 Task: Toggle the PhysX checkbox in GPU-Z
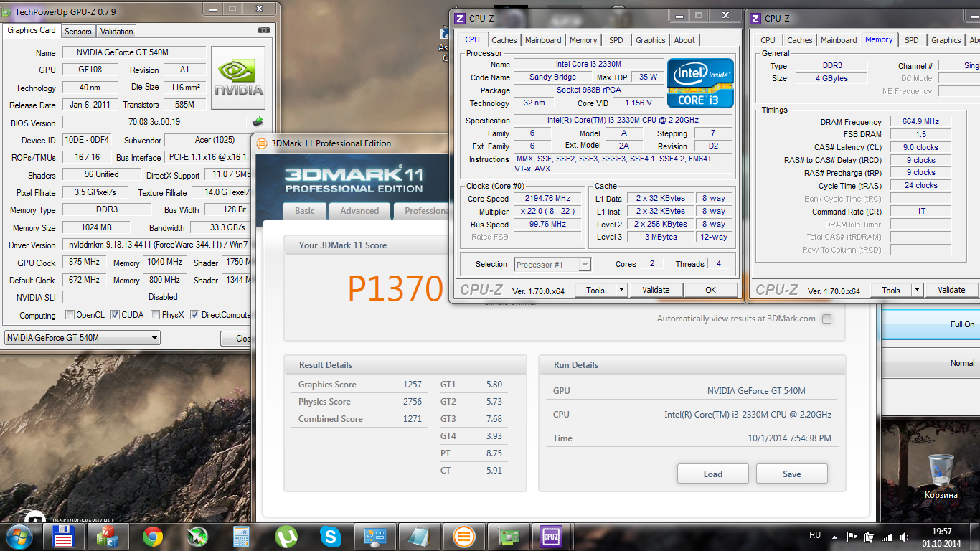(154, 315)
